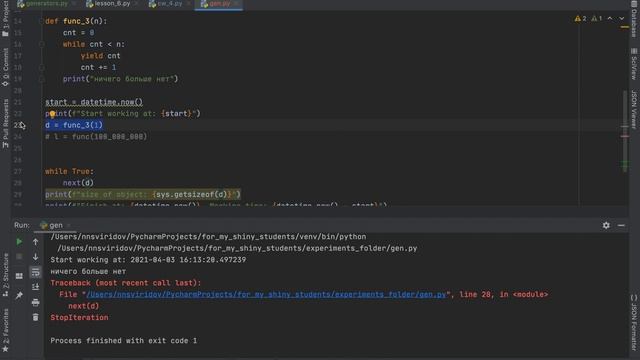Click fold end marker at cnt += 1 line
This screenshot has height=360, width=640.
tap(42, 67)
